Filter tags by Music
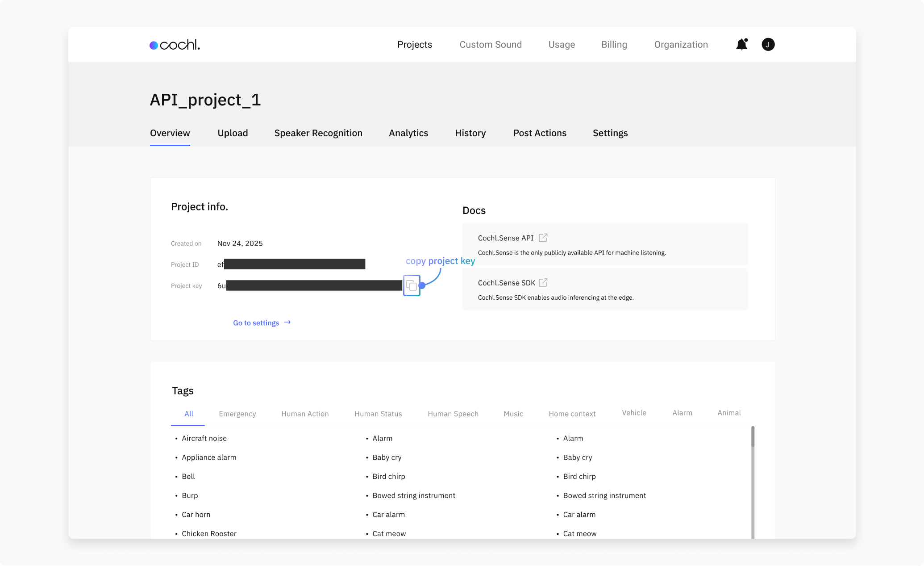924x566 pixels. pyautogui.click(x=513, y=414)
